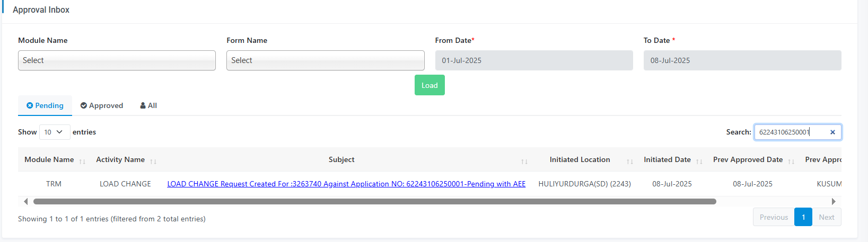Sort by Activity Name column arrows

(x=153, y=162)
